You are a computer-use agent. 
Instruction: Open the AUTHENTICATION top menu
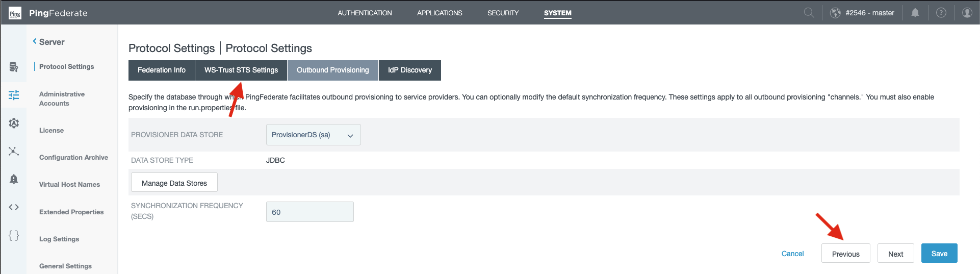point(365,13)
